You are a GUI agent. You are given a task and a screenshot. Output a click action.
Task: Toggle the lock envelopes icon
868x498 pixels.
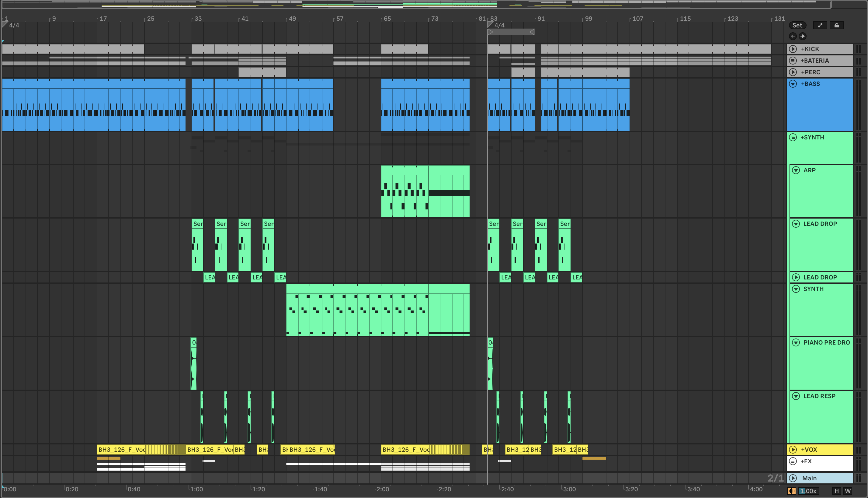coord(836,25)
